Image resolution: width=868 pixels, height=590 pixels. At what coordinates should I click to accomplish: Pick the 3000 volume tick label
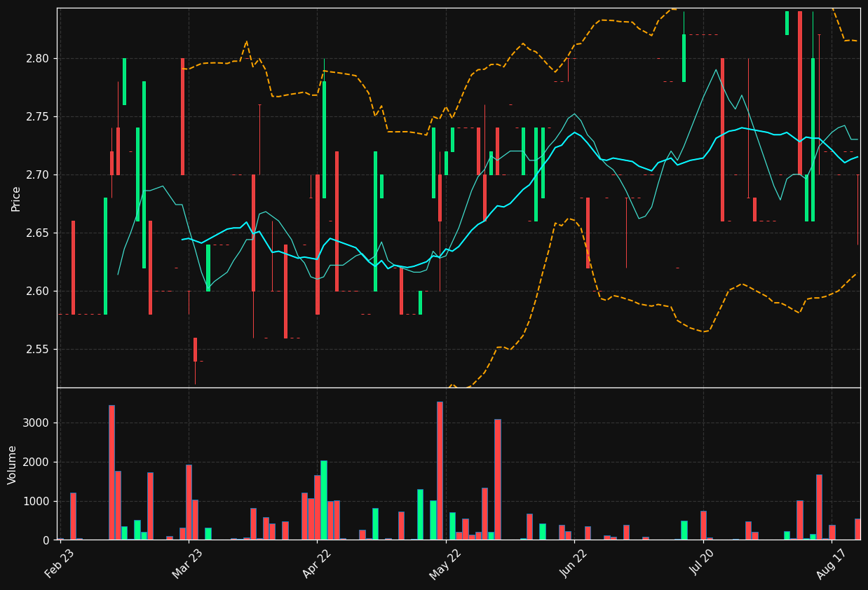click(39, 423)
